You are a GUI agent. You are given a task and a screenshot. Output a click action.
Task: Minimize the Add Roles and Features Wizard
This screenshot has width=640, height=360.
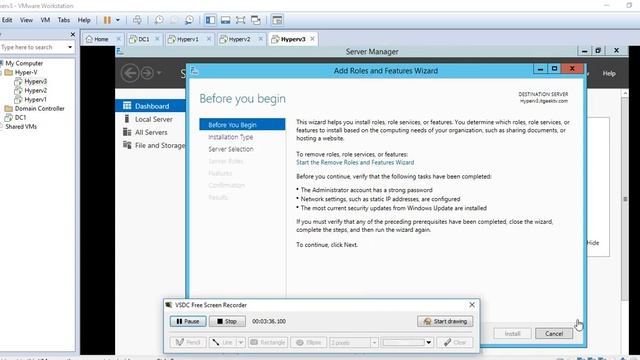click(x=540, y=69)
